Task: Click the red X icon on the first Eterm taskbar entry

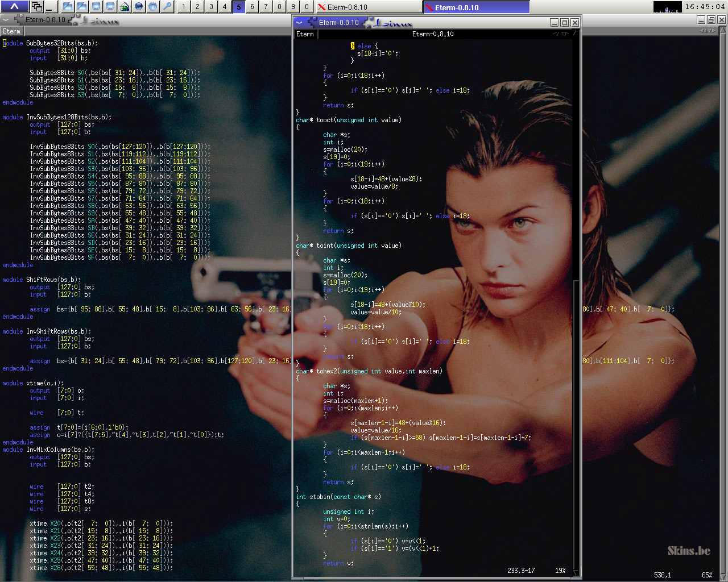Action: 321,7
